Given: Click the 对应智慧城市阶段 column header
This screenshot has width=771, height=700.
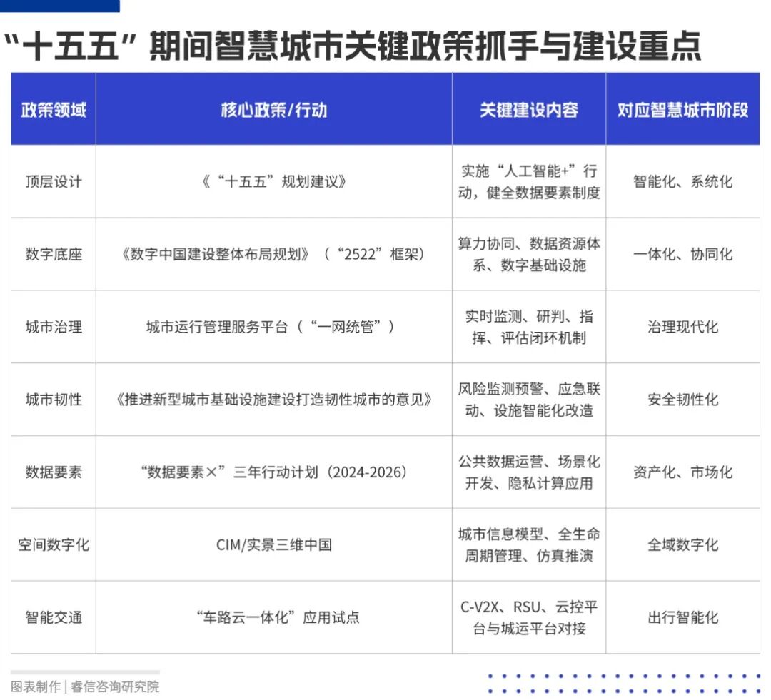Looking at the screenshot, I should point(682,110).
